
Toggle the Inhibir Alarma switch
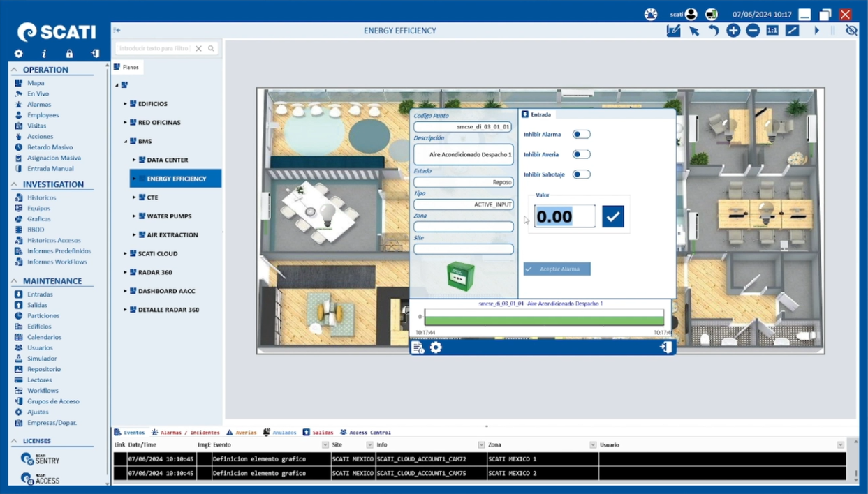(581, 134)
